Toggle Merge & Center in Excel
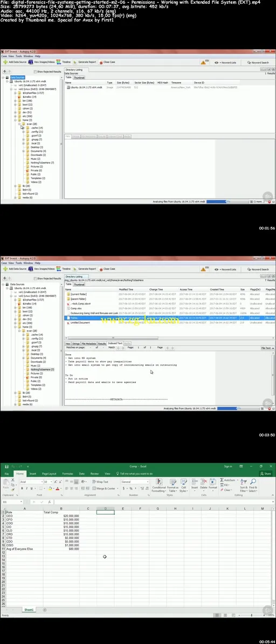This screenshot has width=276, height=644. [x=104, y=489]
